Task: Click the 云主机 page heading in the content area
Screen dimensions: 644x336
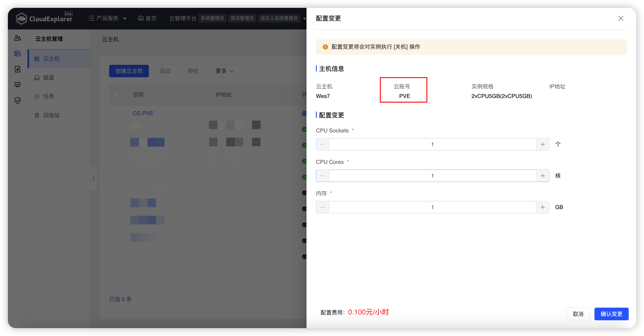Action: coord(110,39)
